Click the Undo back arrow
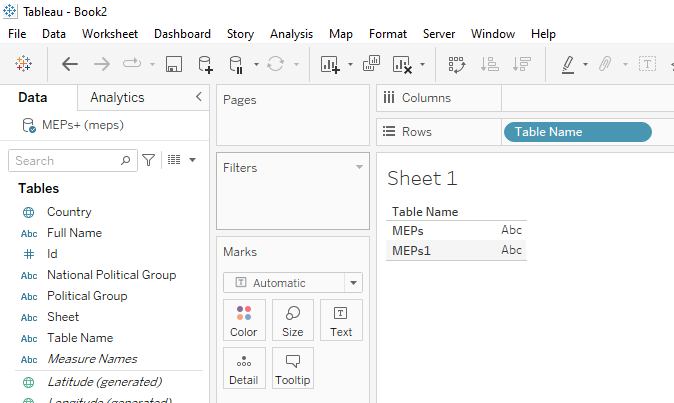674x403 pixels. tap(70, 64)
